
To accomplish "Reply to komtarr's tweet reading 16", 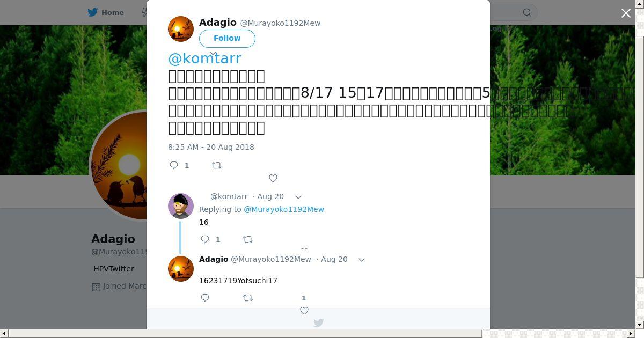I will pyautogui.click(x=205, y=239).
